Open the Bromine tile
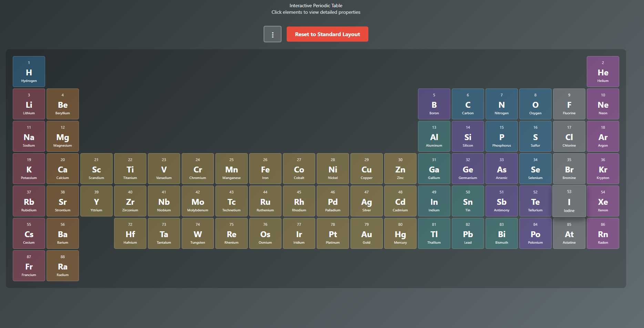Screen dimensions: 644x328 (569, 169)
